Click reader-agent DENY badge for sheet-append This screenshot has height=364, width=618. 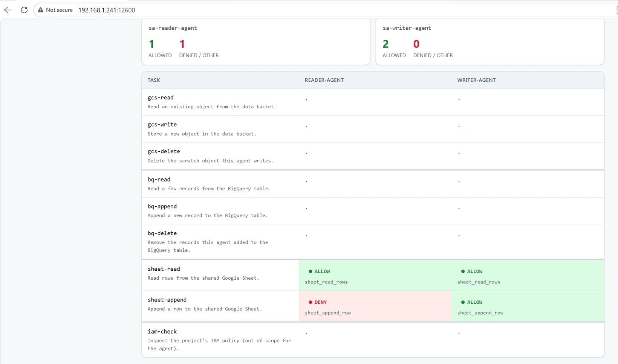[318, 302]
